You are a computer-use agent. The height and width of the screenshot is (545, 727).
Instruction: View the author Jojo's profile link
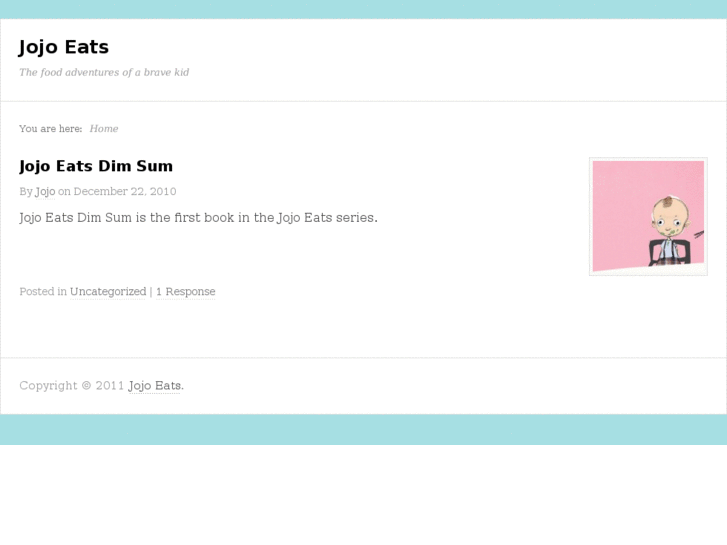pyautogui.click(x=45, y=192)
